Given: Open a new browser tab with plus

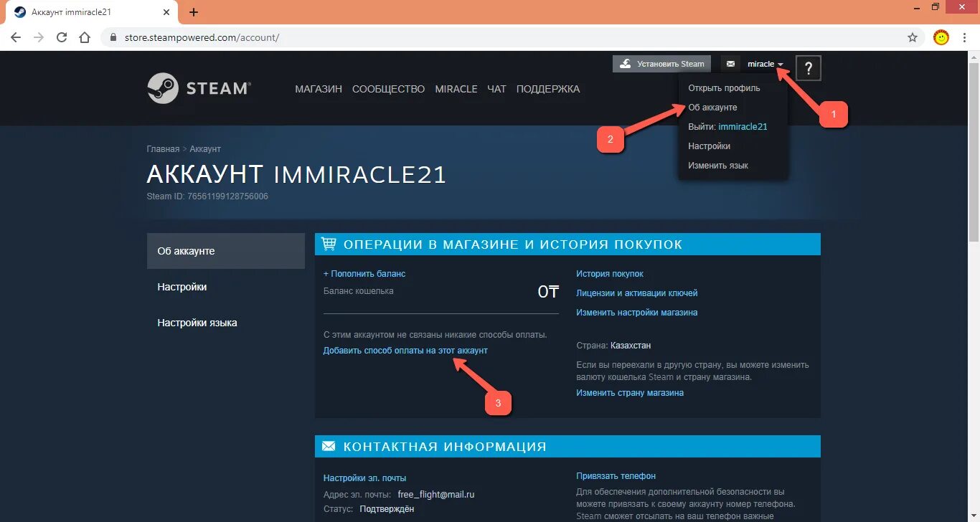Looking at the screenshot, I should [x=194, y=12].
